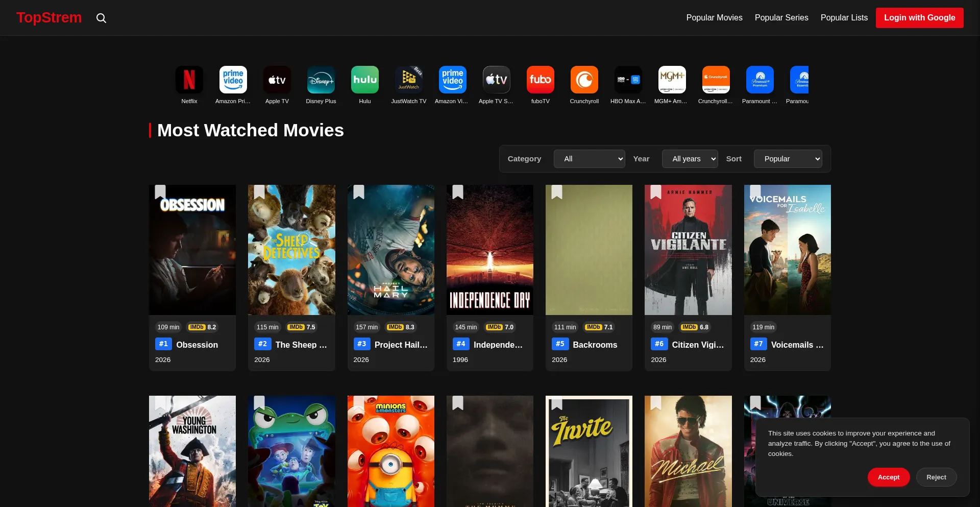Bookmark Independence Day
The width and height of the screenshot is (980, 507).
458,192
